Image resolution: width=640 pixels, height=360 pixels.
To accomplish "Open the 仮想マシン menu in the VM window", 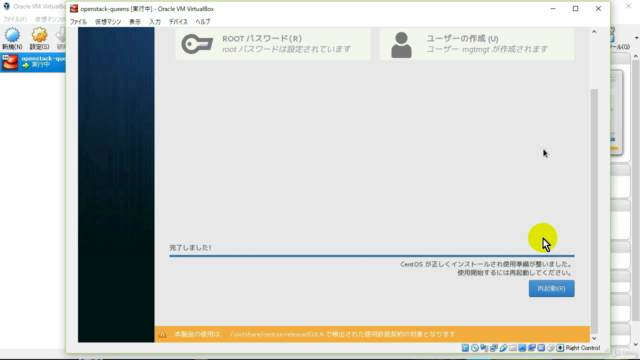I will pos(108,22).
